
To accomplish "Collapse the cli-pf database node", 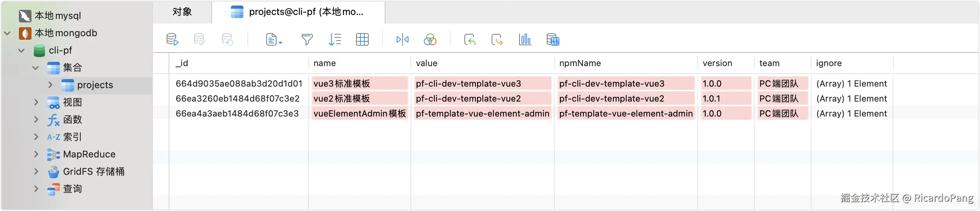I will pyautogui.click(x=22, y=50).
